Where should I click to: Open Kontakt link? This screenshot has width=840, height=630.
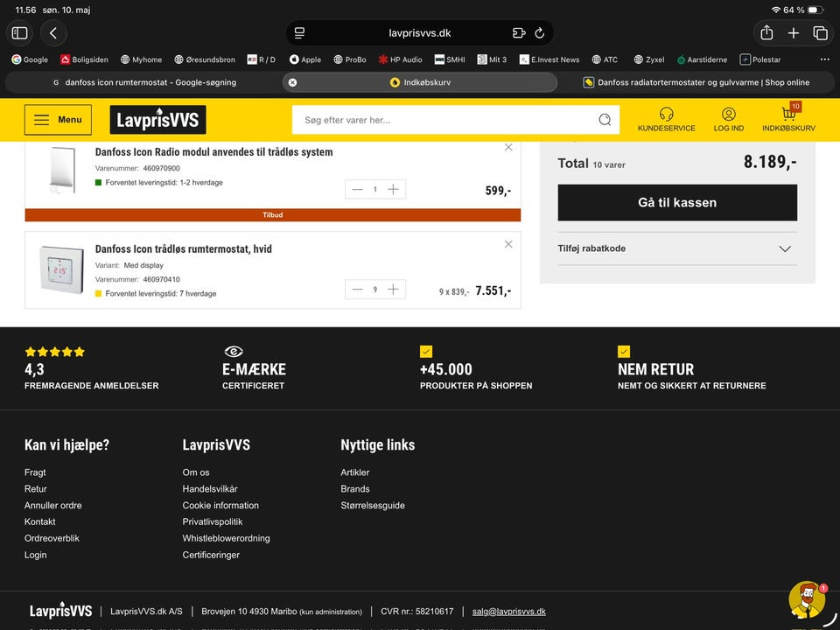[39, 521]
